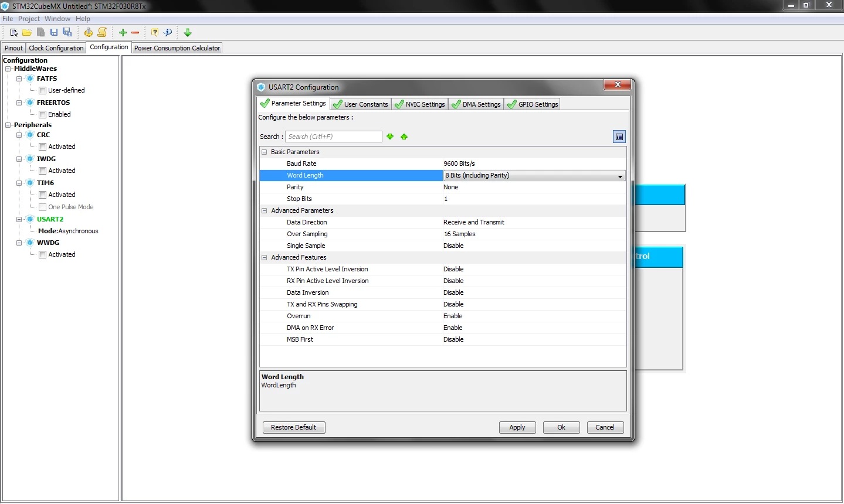The width and height of the screenshot is (844, 504).
Task: Open the Clock Configuration tab
Action: 56,48
